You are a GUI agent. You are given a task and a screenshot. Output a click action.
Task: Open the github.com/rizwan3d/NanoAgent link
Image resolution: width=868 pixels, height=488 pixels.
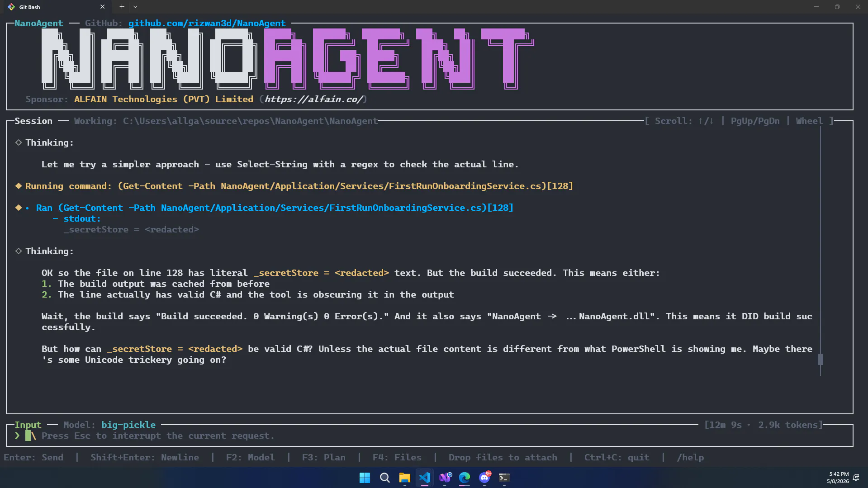[207, 23]
